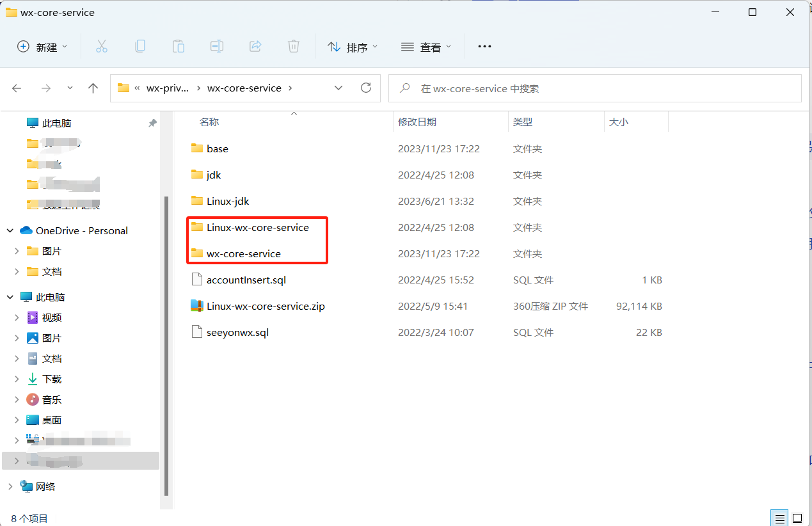Open the 排序 sort dropdown

tap(353, 47)
